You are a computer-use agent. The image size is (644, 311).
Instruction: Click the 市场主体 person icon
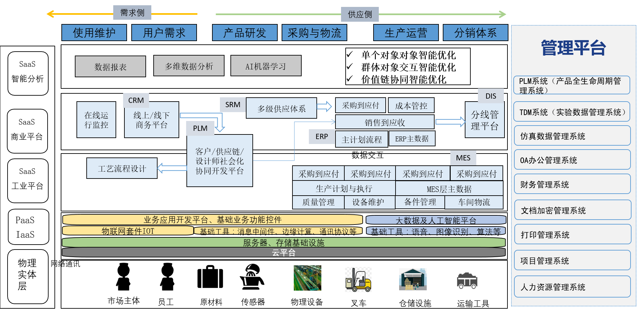point(123,276)
